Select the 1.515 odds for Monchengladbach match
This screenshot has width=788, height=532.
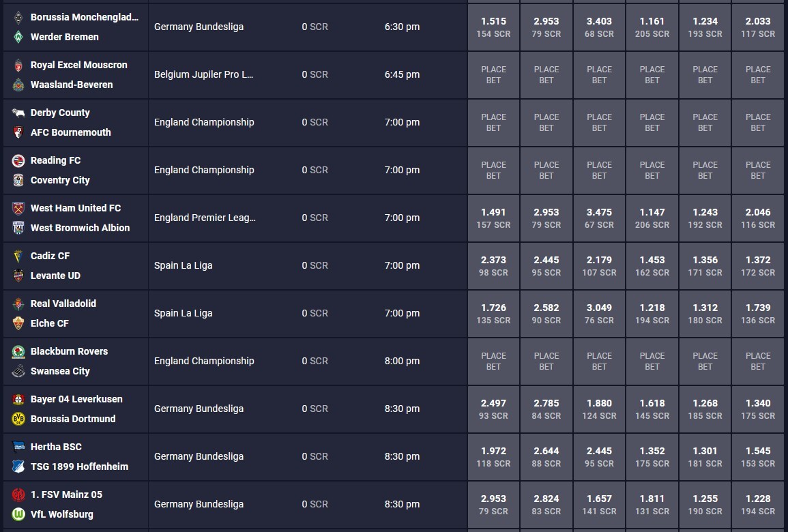[493, 27]
